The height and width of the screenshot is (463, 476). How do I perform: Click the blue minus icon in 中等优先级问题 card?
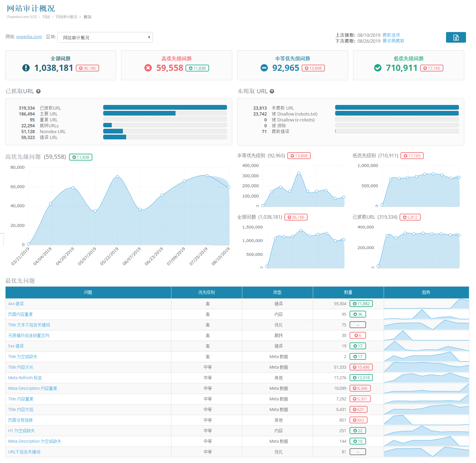click(264, 68)
